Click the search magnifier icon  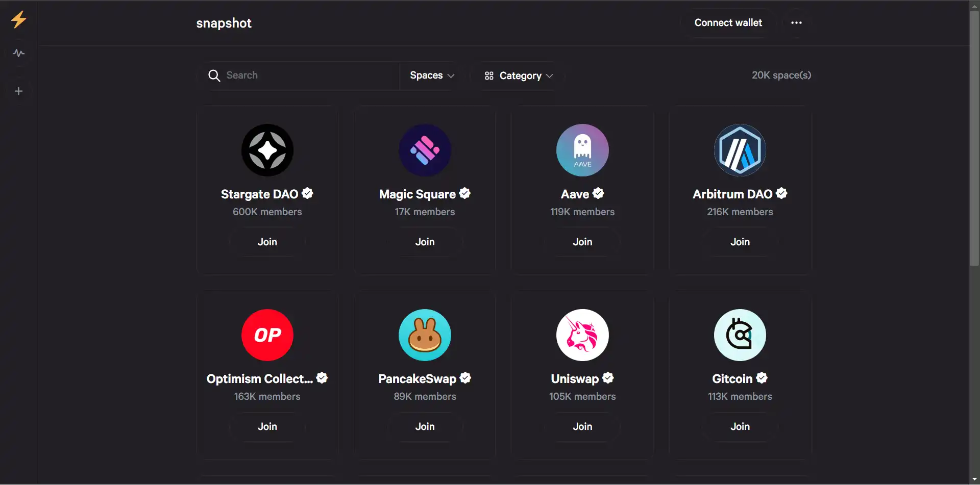[x=214, y=75]
